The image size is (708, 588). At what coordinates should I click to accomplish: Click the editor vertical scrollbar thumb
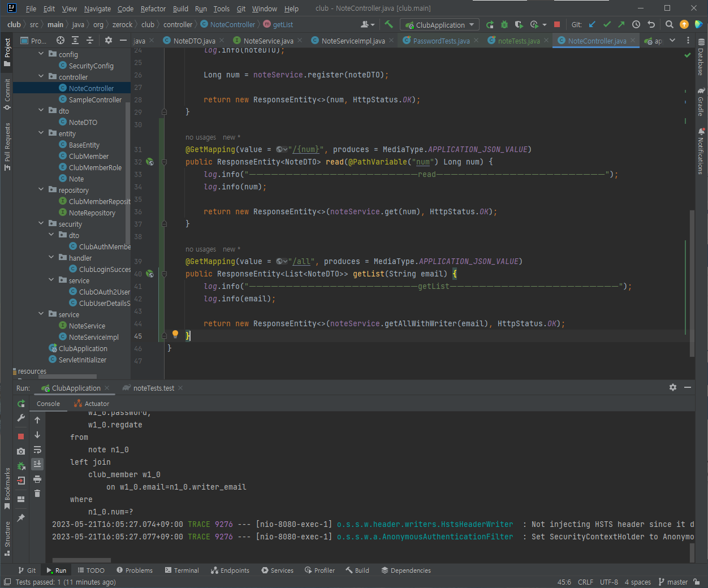pyautogui.click(x=692, y=283)
